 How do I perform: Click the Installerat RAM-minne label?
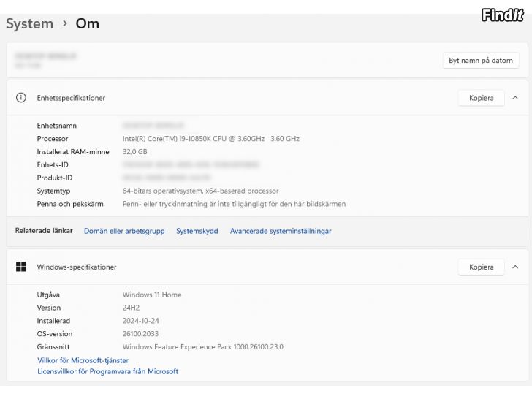pyautogui.click(x=73, y=152)
